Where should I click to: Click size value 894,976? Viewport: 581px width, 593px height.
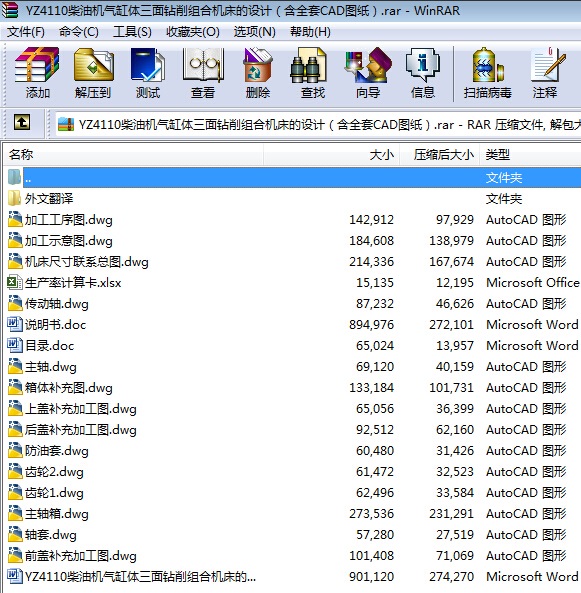click(x=371, y=324)
